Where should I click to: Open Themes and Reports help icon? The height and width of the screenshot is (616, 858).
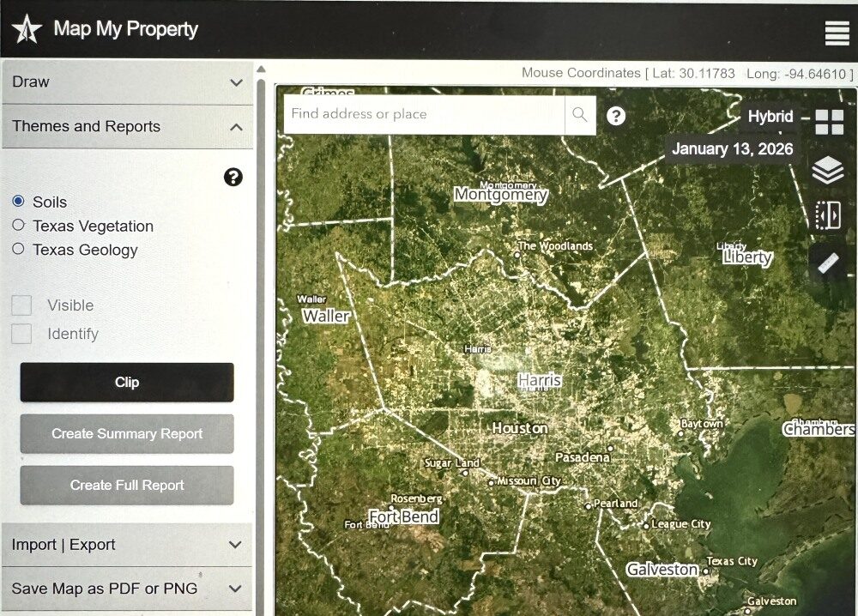pyautogui.click(x=233, y=178)
